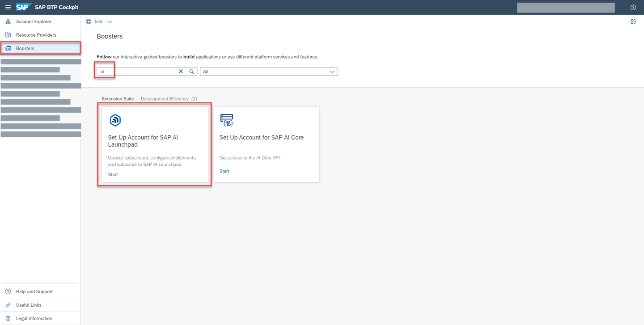This screenshot has height=325, width=644.
Task: Click the Extension Suite - Development Efficiency heading
Action: pyautogui.click(x=149, y=99)
